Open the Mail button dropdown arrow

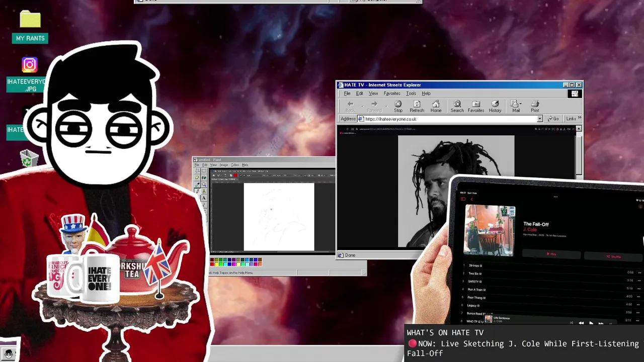pos(521,104)
